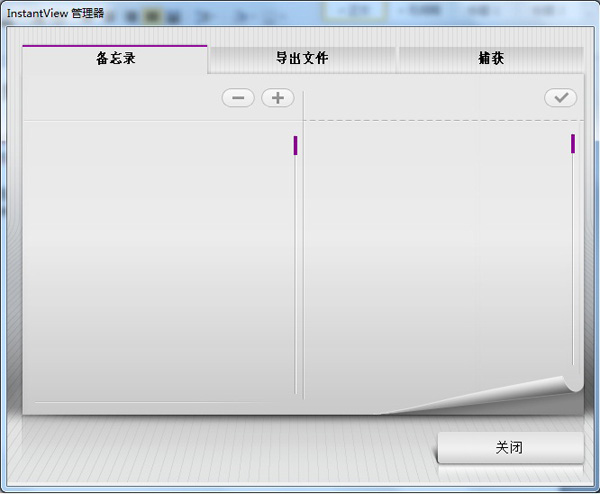600x494 pixels.
Task: Click the minus button to remove memo
Action: 238,98
